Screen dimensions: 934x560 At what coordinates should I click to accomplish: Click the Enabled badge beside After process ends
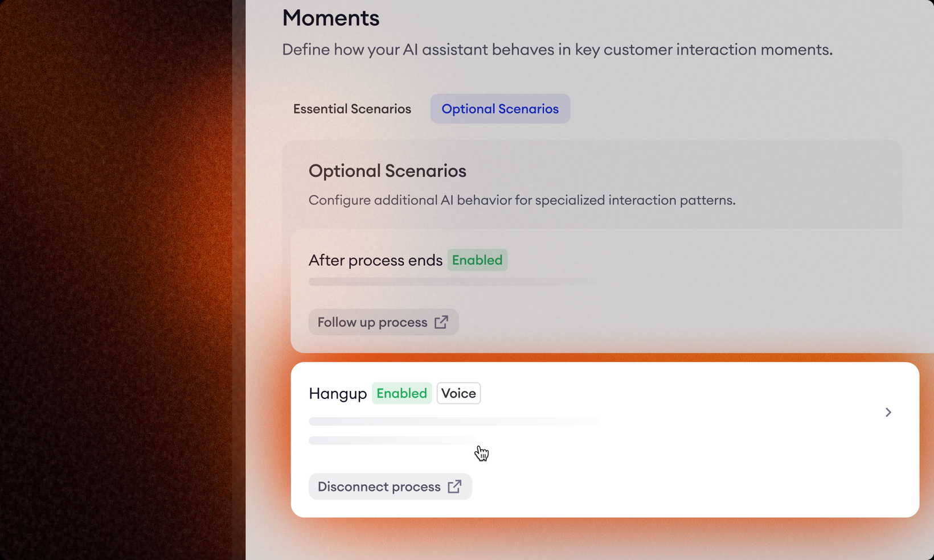pyautogui.click(x=477, y=260)
